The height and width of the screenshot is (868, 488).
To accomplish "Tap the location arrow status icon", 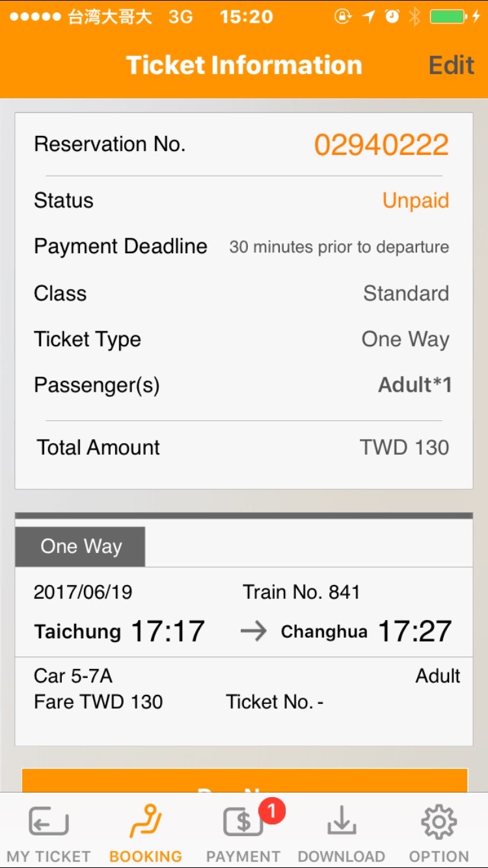I will (x=369, y=17).
